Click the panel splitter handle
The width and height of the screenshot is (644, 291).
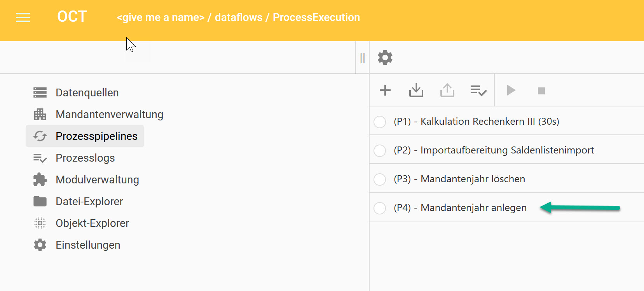click(362, 58)
